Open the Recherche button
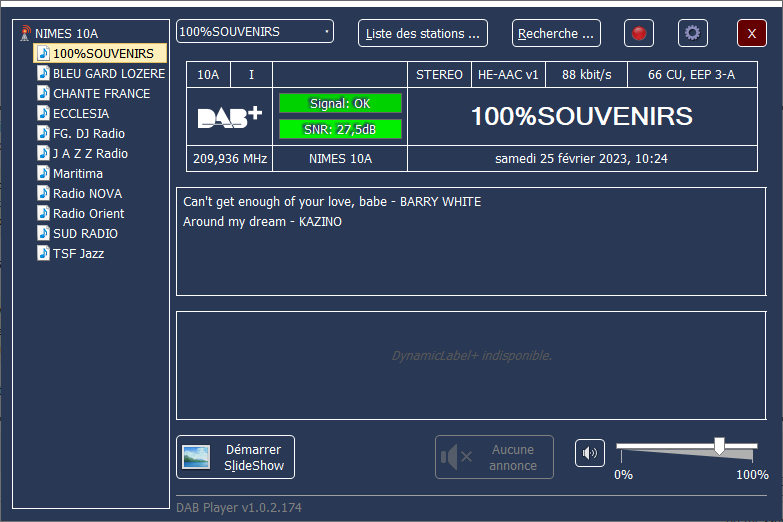This screenshot has width=783, height=522. tap(556, 33)
